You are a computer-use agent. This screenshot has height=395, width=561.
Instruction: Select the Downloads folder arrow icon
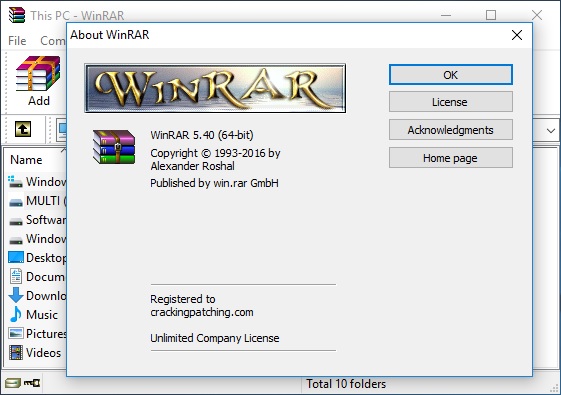point(16,296)
